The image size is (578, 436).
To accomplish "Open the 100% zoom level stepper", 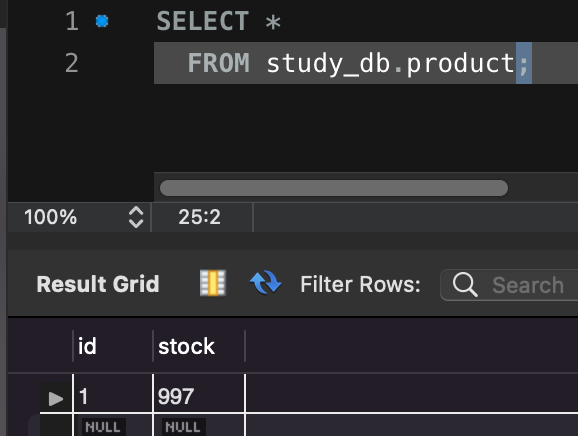I will (x=136, y=217).
